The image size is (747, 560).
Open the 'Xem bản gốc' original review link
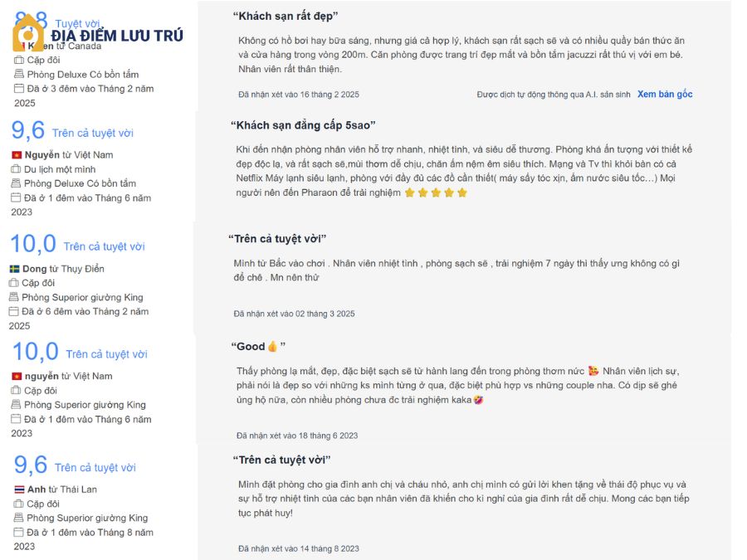665,95
